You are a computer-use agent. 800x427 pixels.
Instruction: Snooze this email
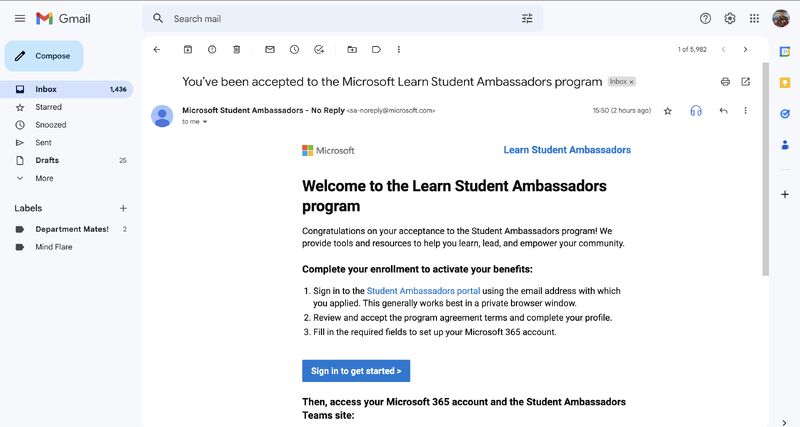click(294, 49)
